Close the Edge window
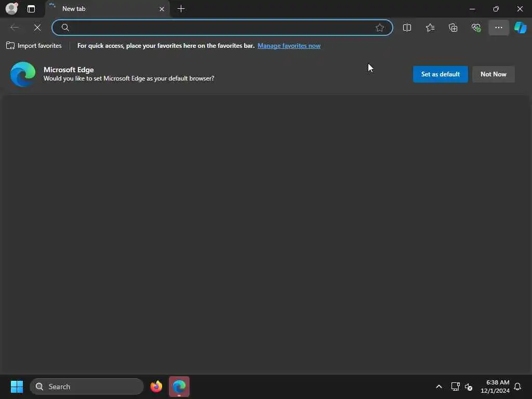 520,9
